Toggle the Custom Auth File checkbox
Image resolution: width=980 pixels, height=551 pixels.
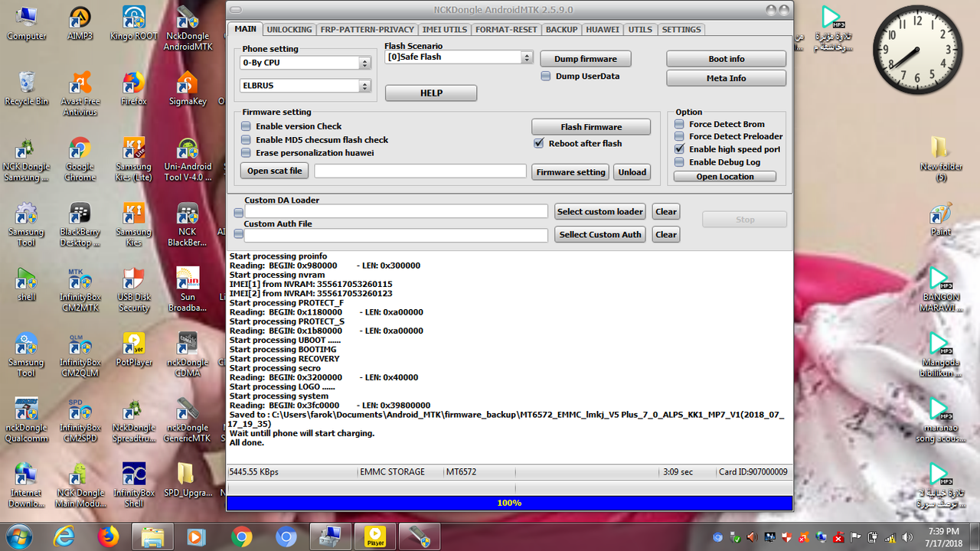tap(239, 236)
